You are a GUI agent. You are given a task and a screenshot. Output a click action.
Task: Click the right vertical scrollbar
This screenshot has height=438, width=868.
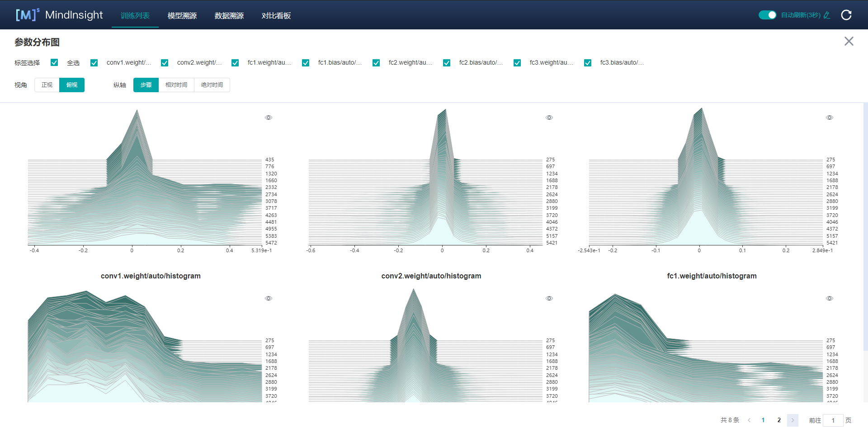point(865,226)
